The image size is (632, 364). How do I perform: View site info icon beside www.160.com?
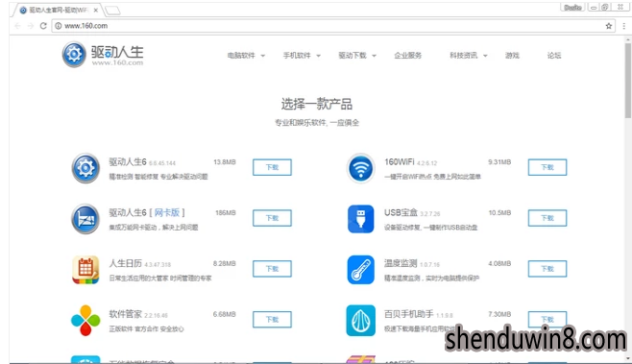(59, 26)
